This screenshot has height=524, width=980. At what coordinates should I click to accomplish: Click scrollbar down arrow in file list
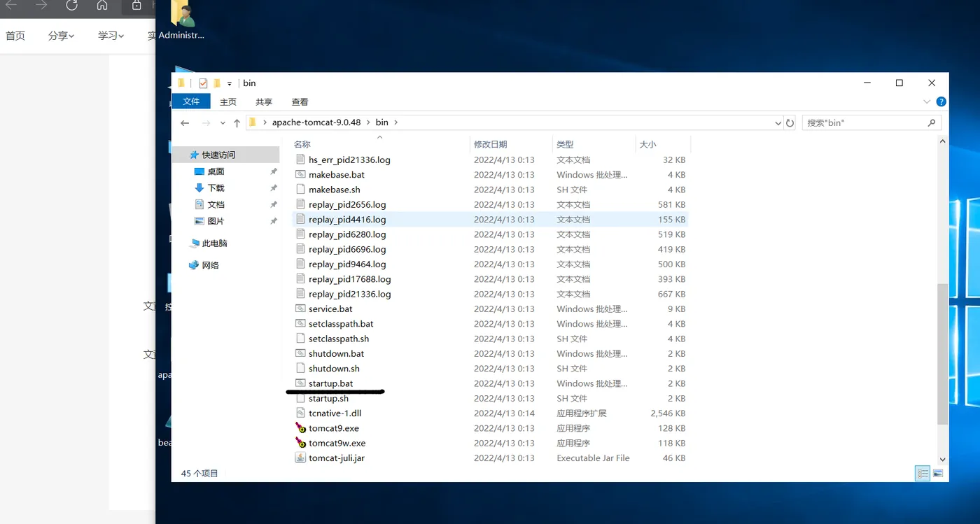click(x=942, y=459)
